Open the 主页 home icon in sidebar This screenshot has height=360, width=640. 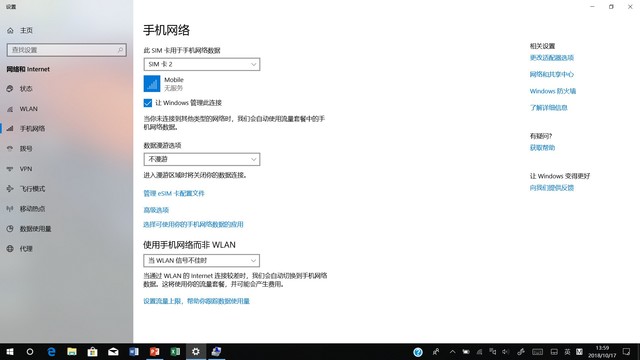click(x=10, y=31)
